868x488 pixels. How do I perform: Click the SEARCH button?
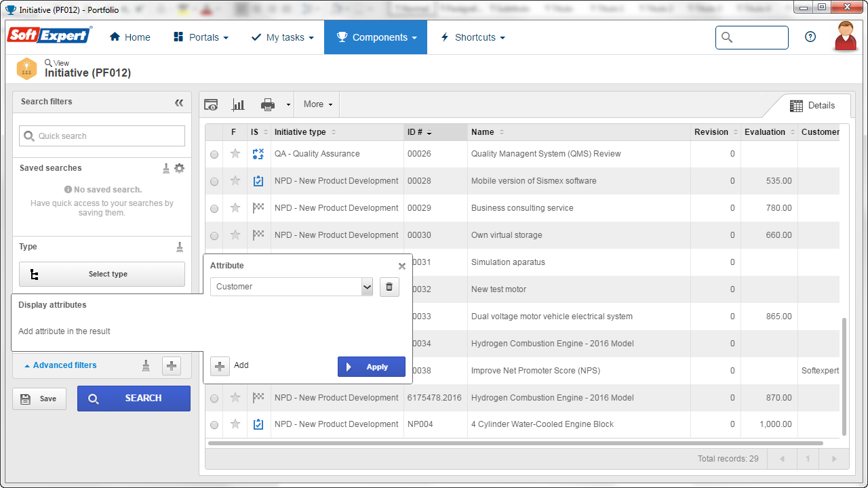point(134,399)
